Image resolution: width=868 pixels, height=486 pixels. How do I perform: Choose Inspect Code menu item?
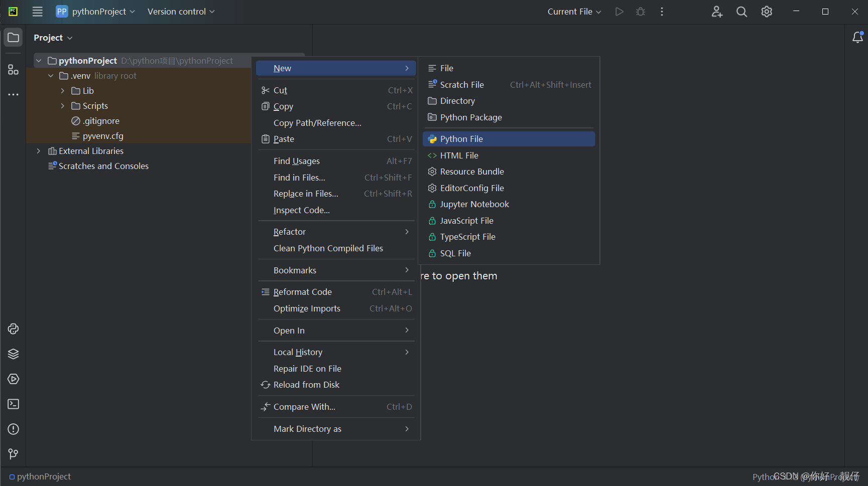336,210
